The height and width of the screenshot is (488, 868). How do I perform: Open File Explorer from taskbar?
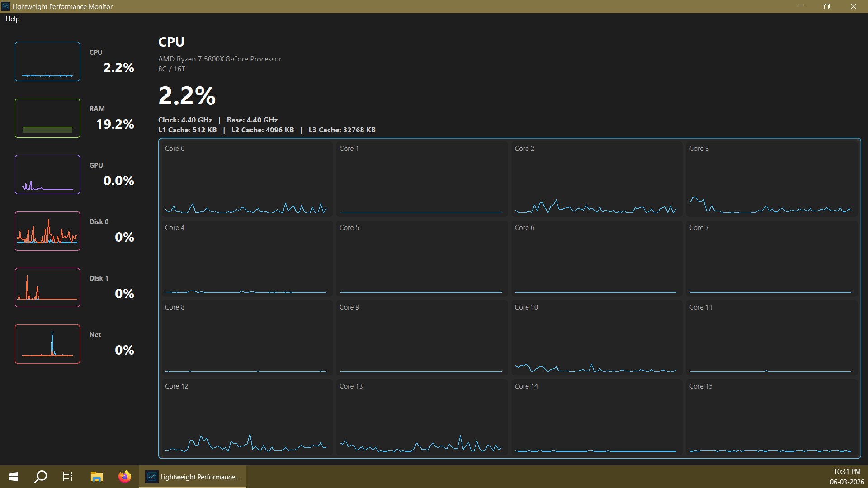point(96,477)
